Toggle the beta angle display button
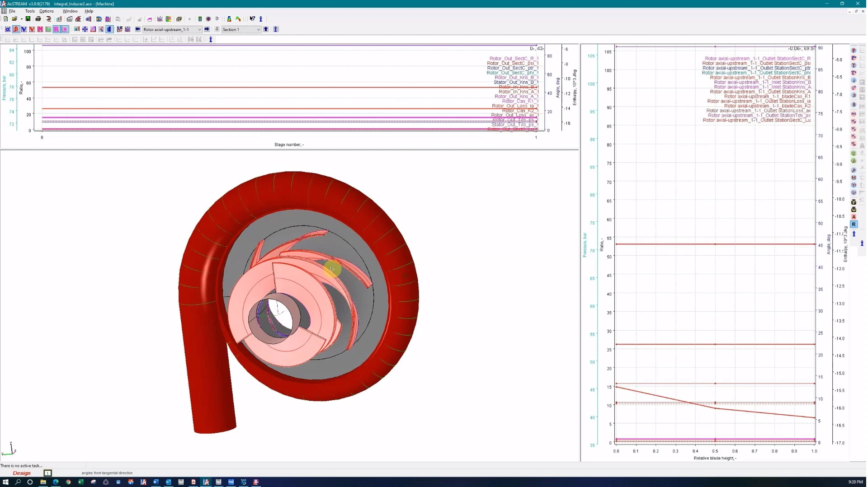 coord(16,29)
